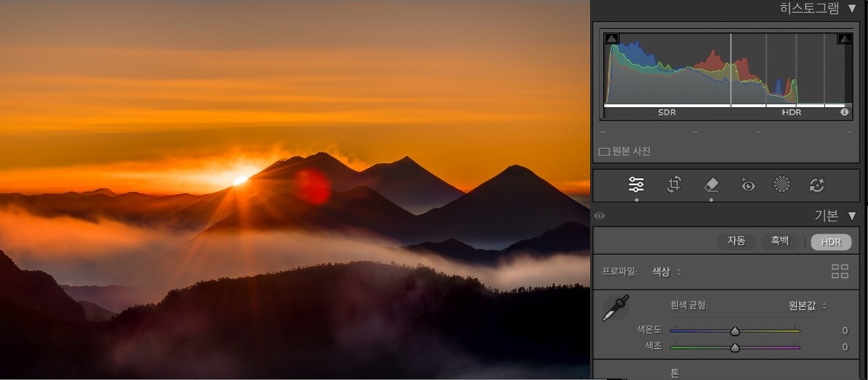Open the 흰색 균형 원본값 dropdown
The image size is (868, 380).
pos(807,305)
